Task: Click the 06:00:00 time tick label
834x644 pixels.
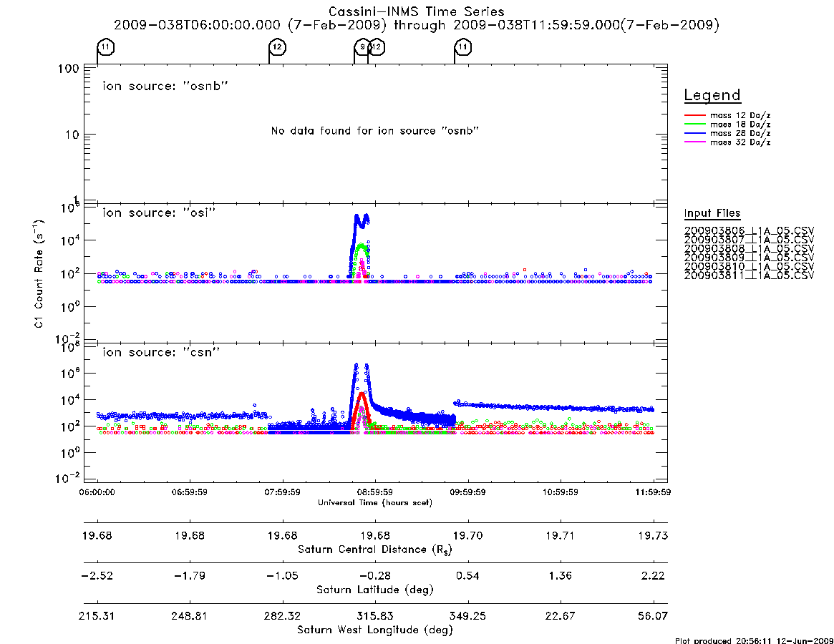Action: click(x=97, y=492)
